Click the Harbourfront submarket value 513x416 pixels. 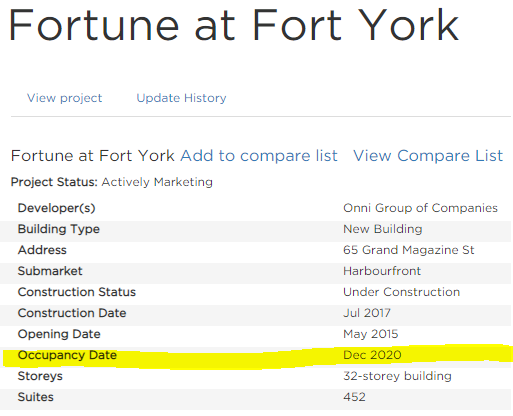pyautogui.click(x=382, y=271)
